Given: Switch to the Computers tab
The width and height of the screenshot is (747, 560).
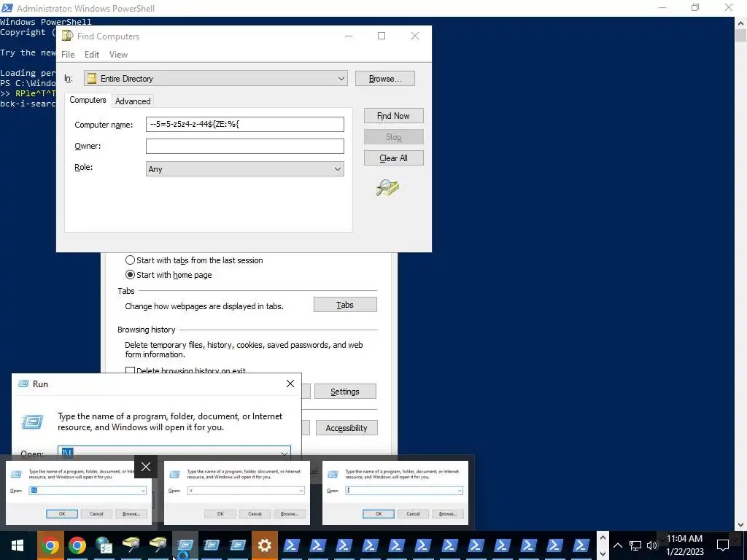Looking at the screenshot, I should pyautogui.click(x=88, y=100).
